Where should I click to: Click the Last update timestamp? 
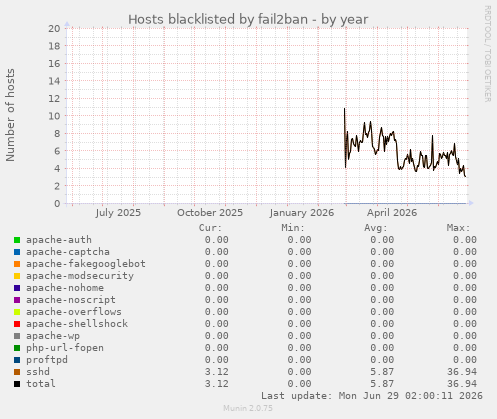[x=372, y=396]
